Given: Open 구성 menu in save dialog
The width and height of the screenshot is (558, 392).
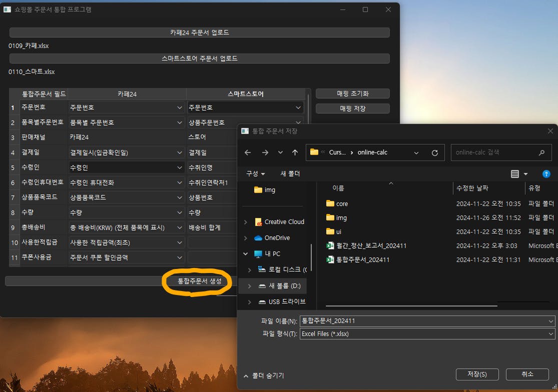Looking at the screenshot, I should coord(256,174).
